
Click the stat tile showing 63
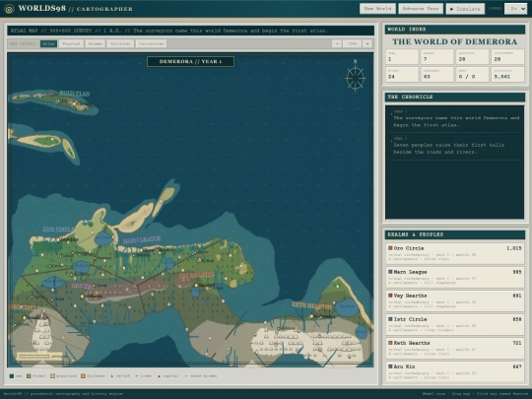coord(437,74)
